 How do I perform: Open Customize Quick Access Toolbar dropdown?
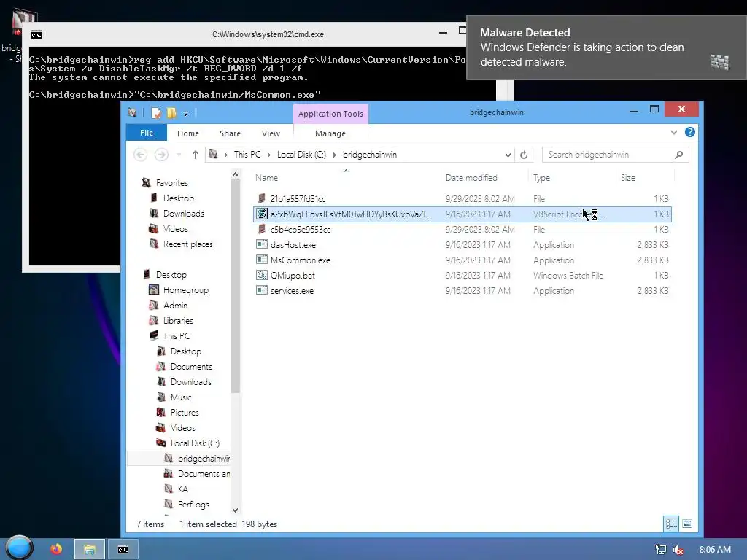pyautogui.click(x=185, y=113)
